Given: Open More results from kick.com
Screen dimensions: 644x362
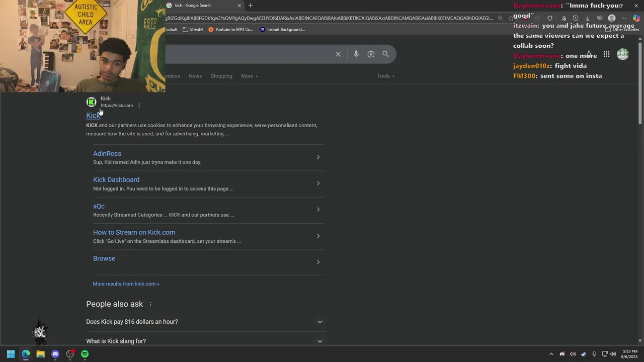Looking at the screenshot, I should point(126,284).
